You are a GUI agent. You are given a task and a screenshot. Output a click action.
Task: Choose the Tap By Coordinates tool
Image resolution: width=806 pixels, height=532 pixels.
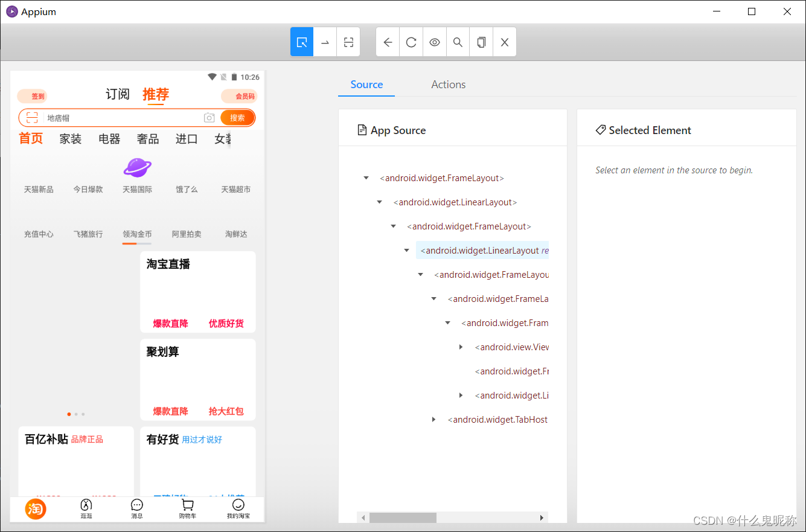pos(348,42)
